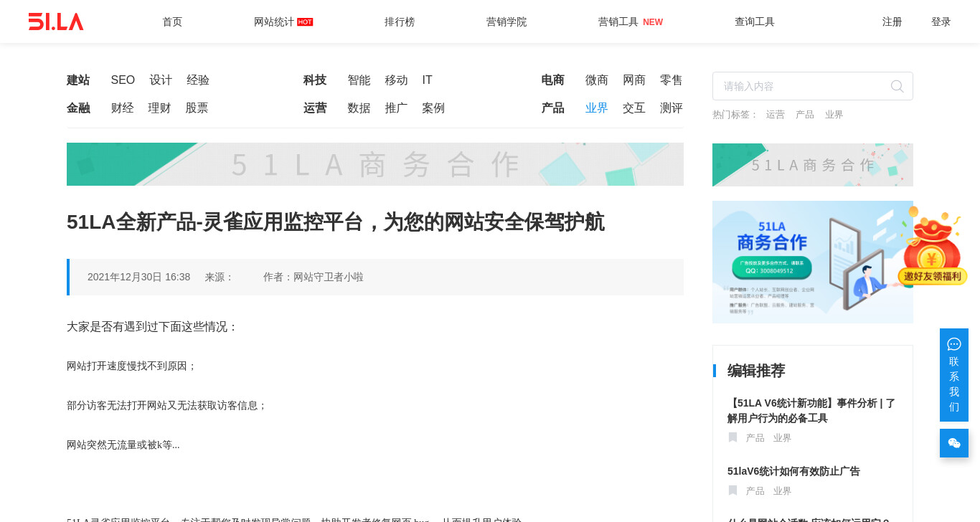The image size is (980, 522).
Task: Select the 财经 subcategory
Action: point(122,108)
